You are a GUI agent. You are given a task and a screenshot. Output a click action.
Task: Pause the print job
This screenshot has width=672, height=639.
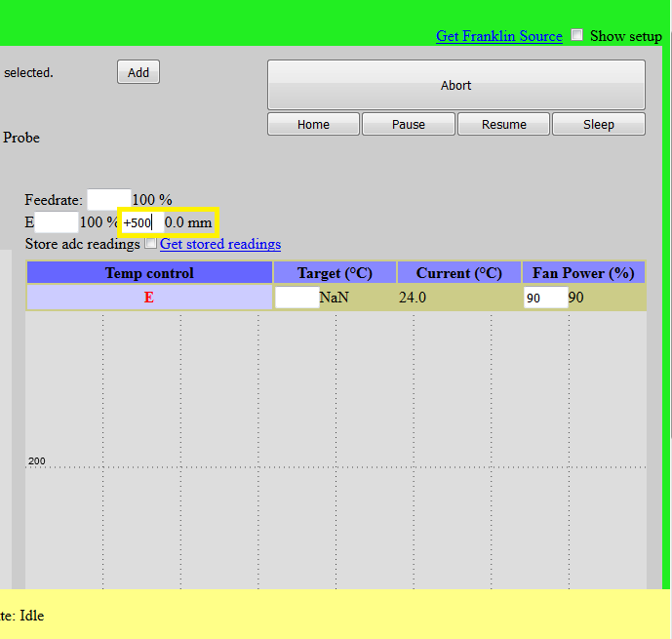[x=409, y=125]
